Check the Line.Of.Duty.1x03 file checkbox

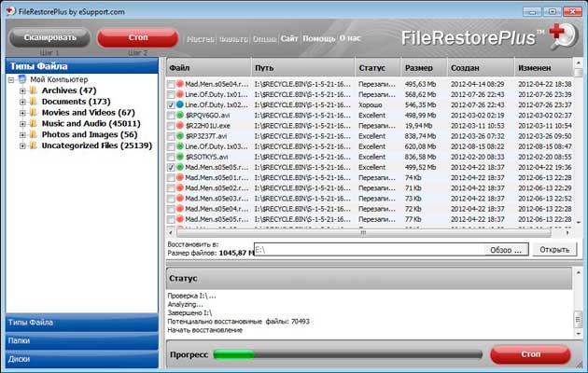[x=171, y=146]
